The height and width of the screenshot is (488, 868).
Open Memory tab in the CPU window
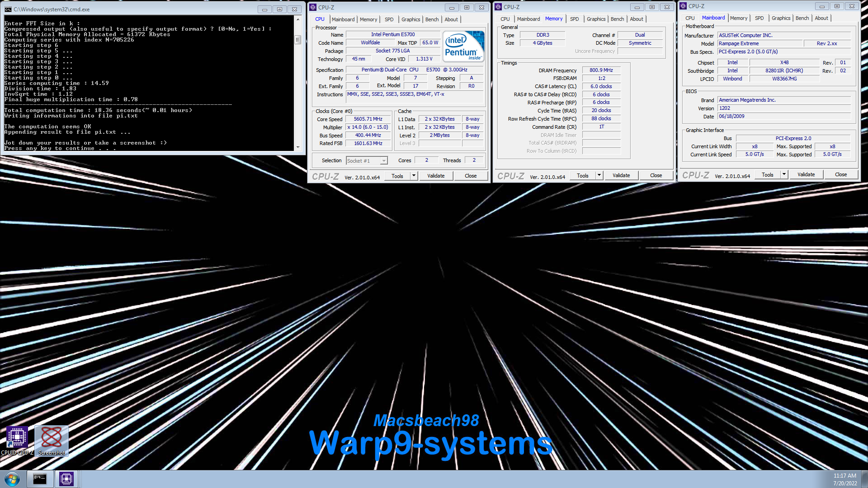[368, 19]
